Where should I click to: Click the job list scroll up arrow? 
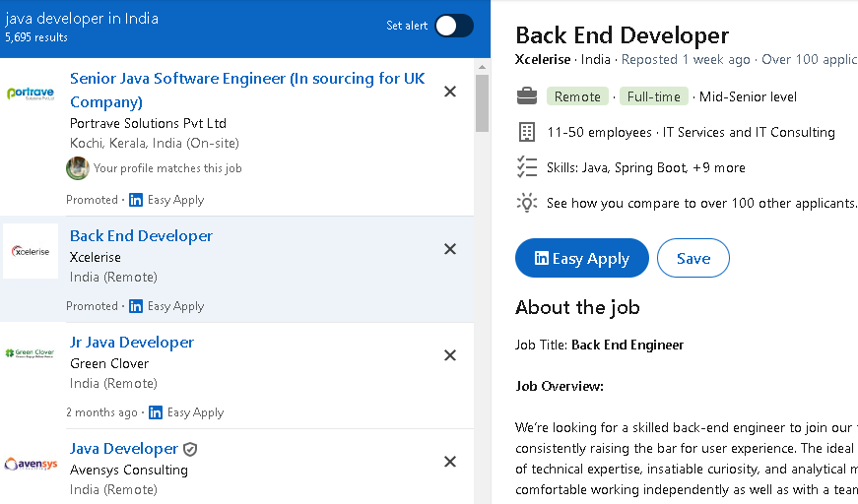pyautogui.click(x=482, y=67)
